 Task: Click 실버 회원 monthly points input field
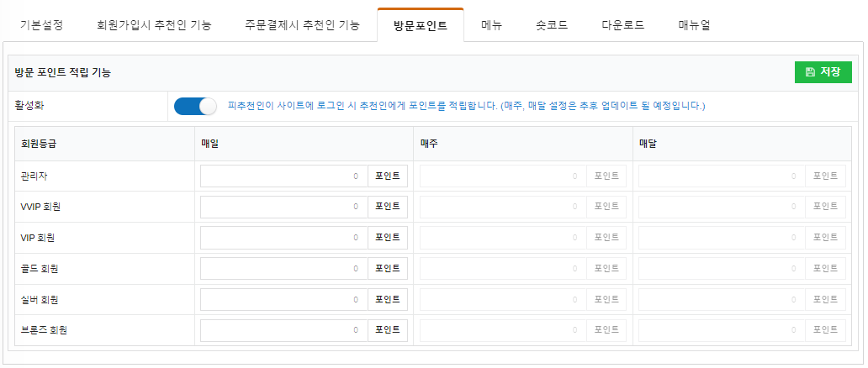pyautogui.click(x=722, y=300)
